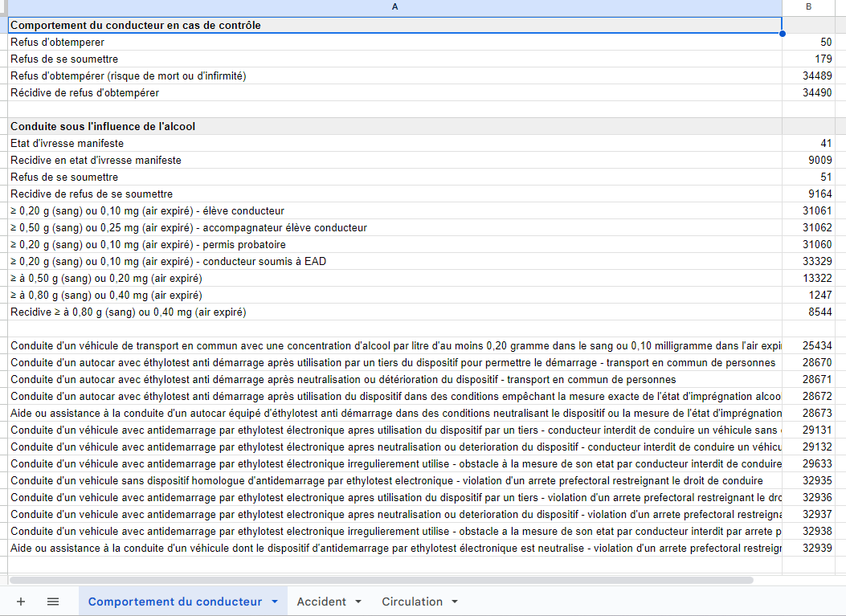The width and height of the screenshot is (846, 616).
Task: Open Comportement du conducteur tab dropdown arrow
Action: tap(275, 602)
